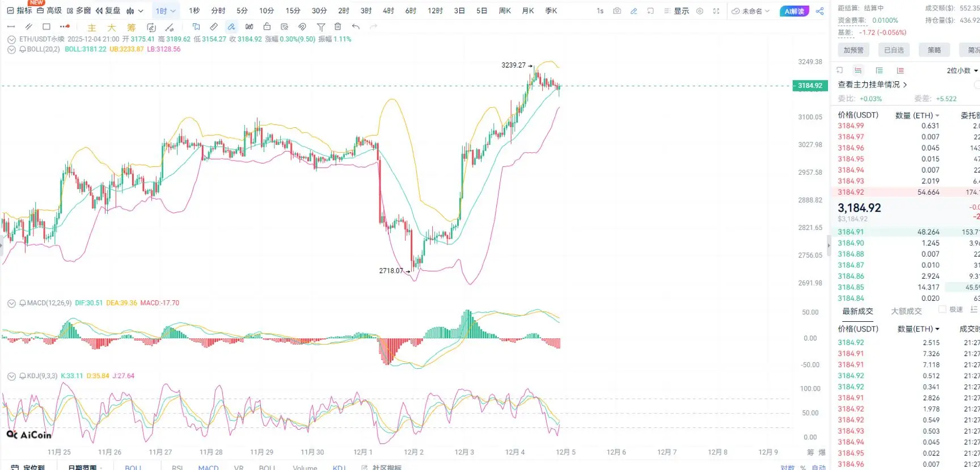Enable the 极速 fast mode checkbox
Screen dimensions: 980x470
(943, 309)
